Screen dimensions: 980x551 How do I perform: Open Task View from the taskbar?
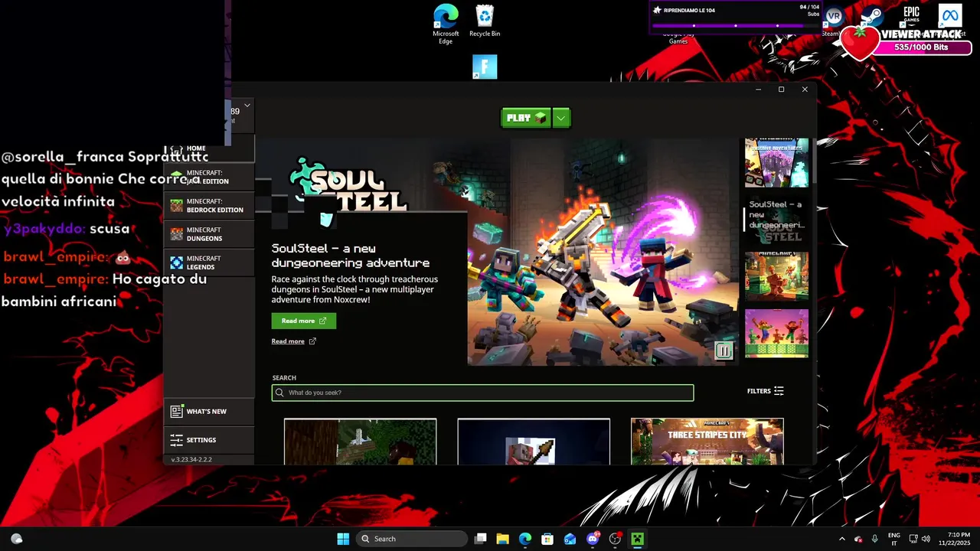(481, 539)
